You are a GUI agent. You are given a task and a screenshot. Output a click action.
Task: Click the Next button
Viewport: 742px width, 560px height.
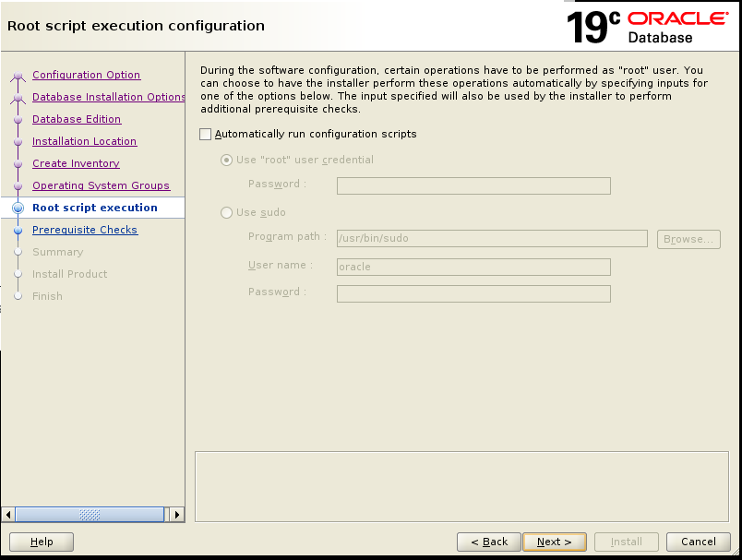(x=555, y=542)
